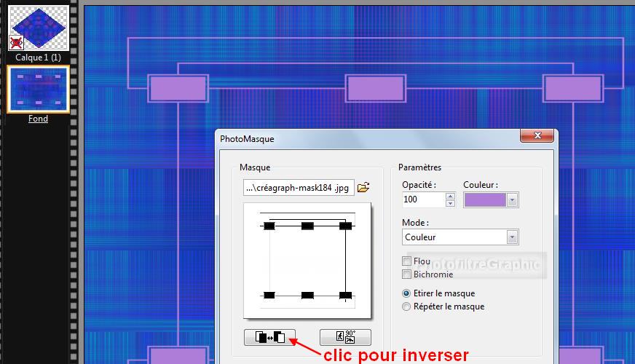This screenshot has width=635, height=364.
Task: Click the open mask file folder icon
Action: coord(363,188)
